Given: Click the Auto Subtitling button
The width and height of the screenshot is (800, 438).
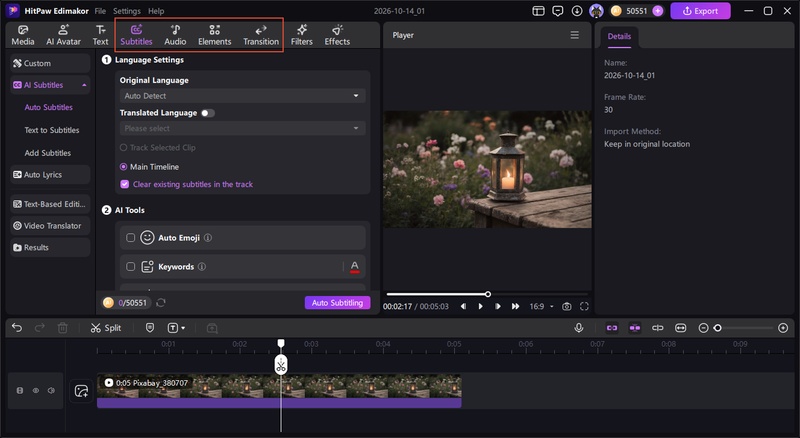Looking at the screenshot, I should click(337, 303).
